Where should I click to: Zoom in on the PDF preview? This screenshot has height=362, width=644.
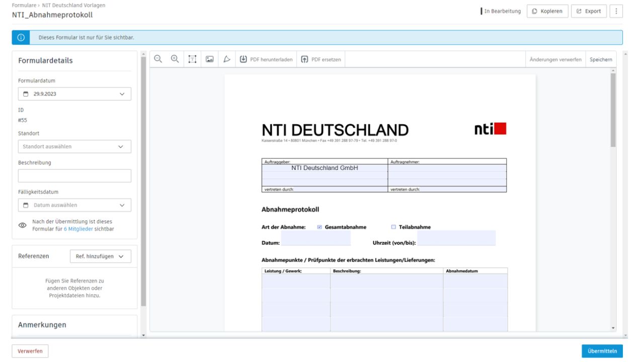pyautogui.click(x=175, y=59)
